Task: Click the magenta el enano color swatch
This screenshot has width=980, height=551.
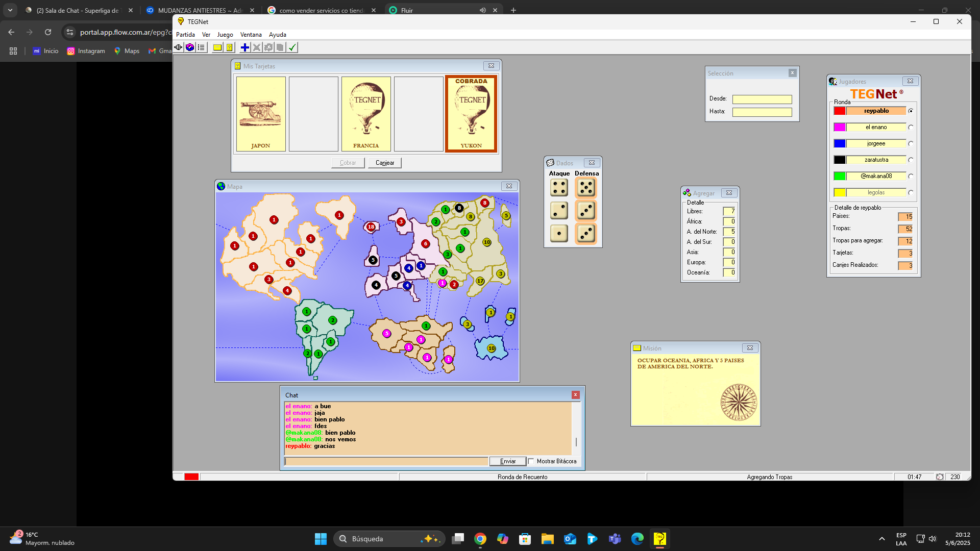Action: pos(840,127)
